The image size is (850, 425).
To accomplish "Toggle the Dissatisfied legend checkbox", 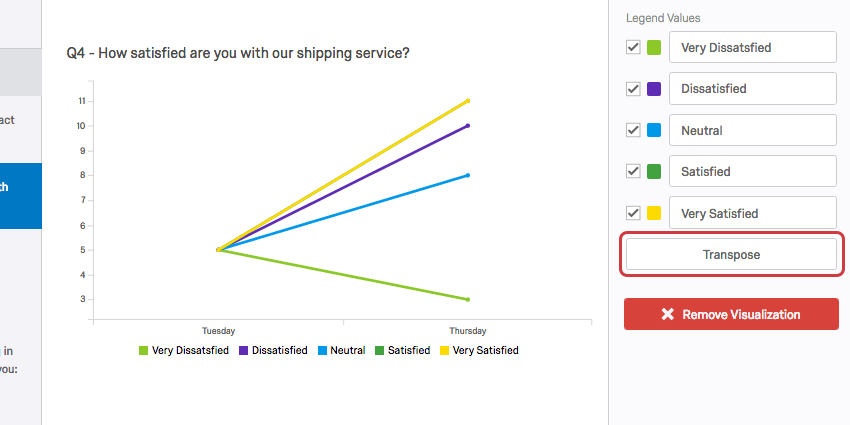I will click(x=633, y=88).
